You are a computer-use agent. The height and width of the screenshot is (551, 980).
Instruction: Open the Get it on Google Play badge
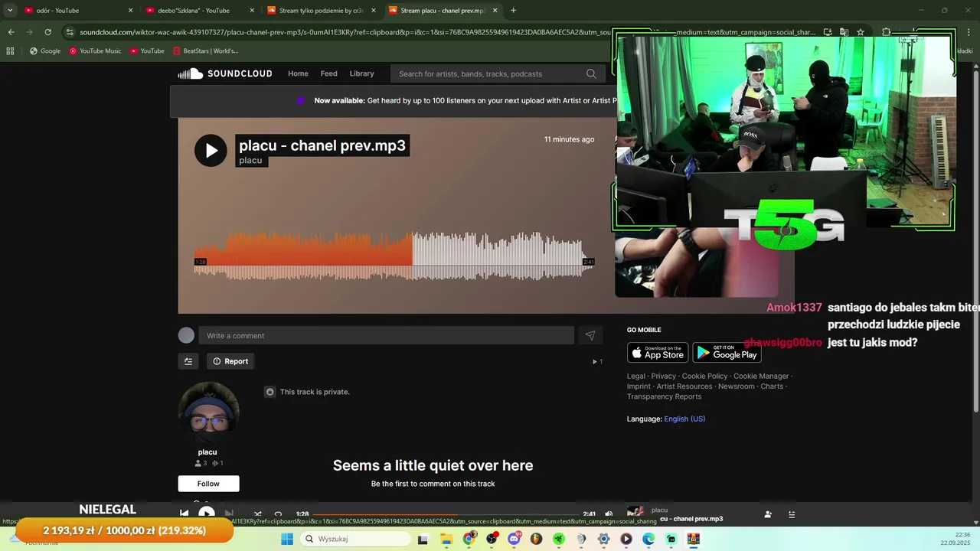727,352
